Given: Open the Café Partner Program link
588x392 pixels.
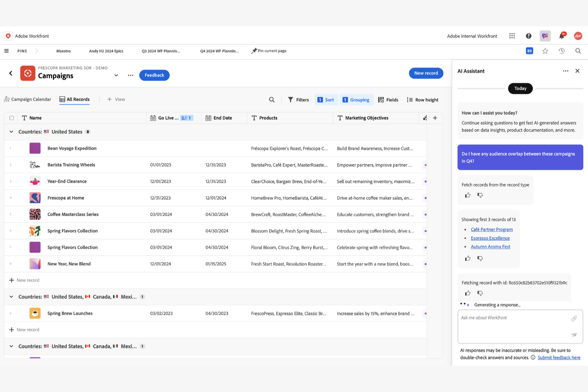Looking at the screenshot, I should pos(492,229).
